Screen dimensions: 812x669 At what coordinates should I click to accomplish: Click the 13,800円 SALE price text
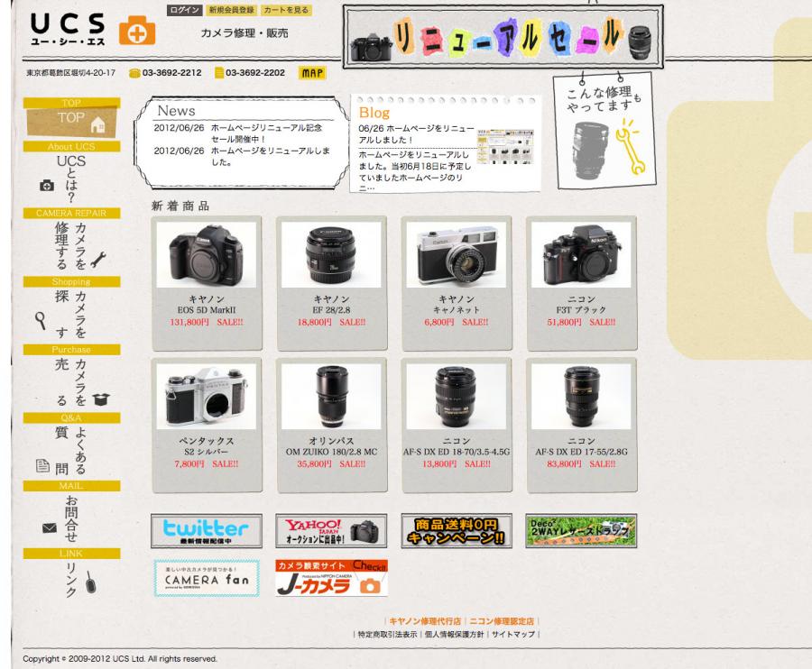pos(457,463)
